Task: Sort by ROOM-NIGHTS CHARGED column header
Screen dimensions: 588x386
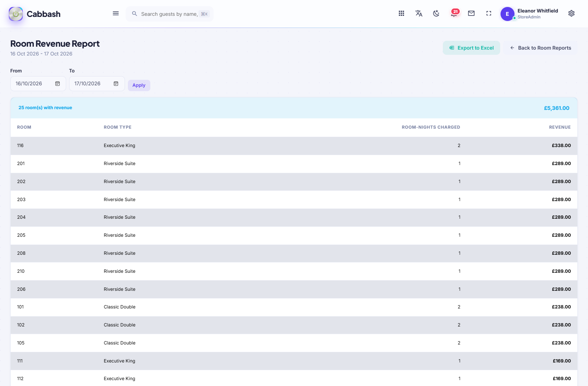Action: (x=431, y=127)
